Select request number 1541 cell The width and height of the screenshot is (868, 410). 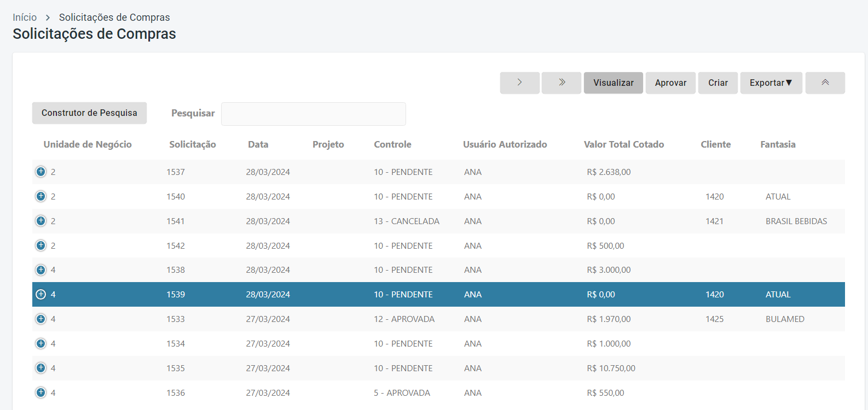[x=176, y=221]
